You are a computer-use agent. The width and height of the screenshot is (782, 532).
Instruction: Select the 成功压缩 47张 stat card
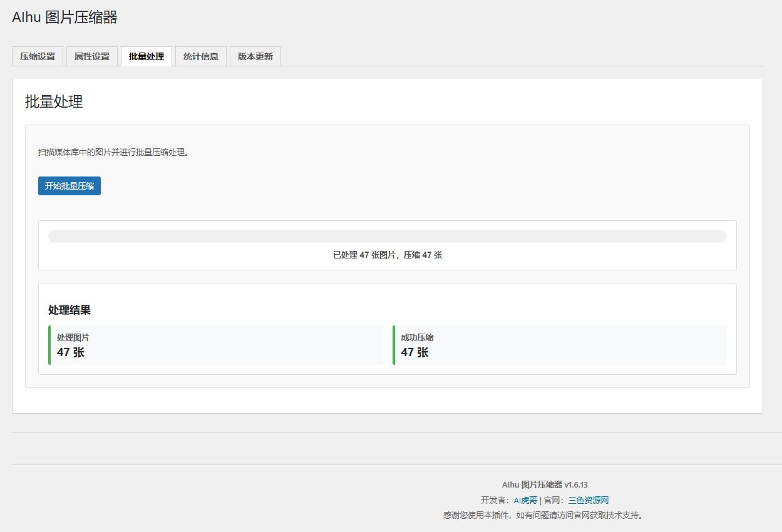559,345
